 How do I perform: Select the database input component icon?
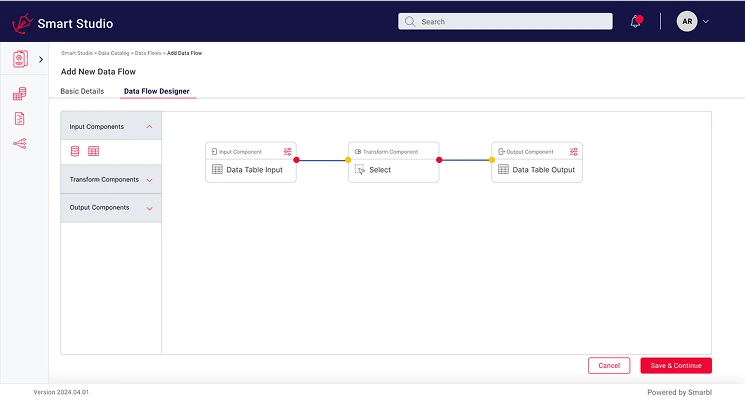(75, 151)
